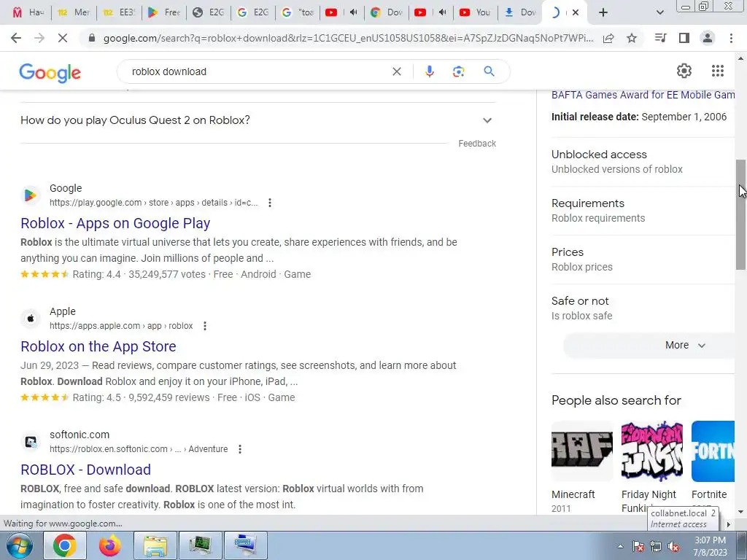Click the muted volume tray icon
The height and width of the screenshot is (560, 747).
(673, 547)
